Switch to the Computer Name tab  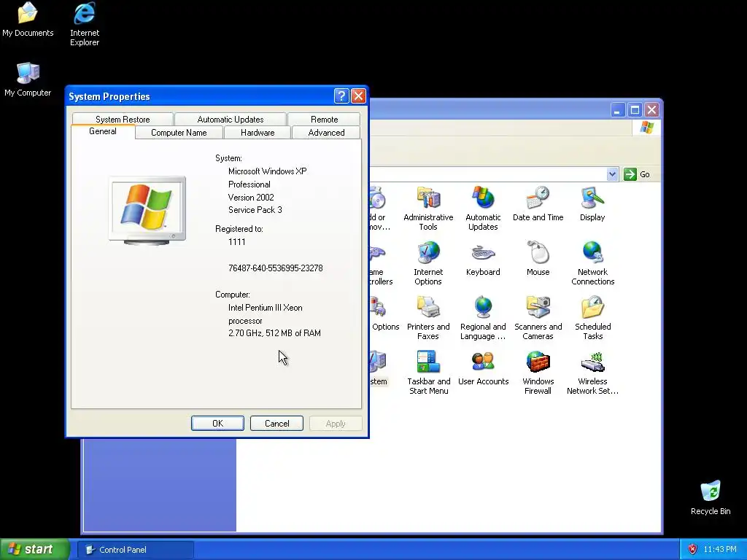click(x=179, y=133)
